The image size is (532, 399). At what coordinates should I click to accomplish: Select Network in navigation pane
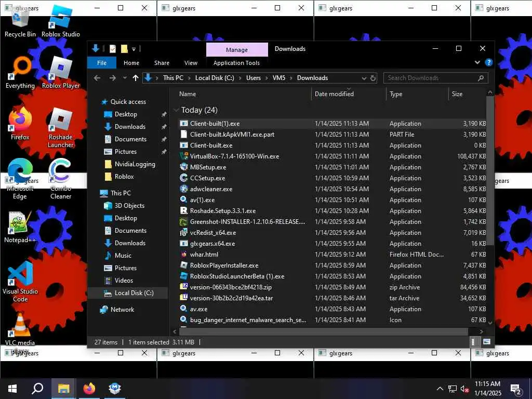pos(117,310)
